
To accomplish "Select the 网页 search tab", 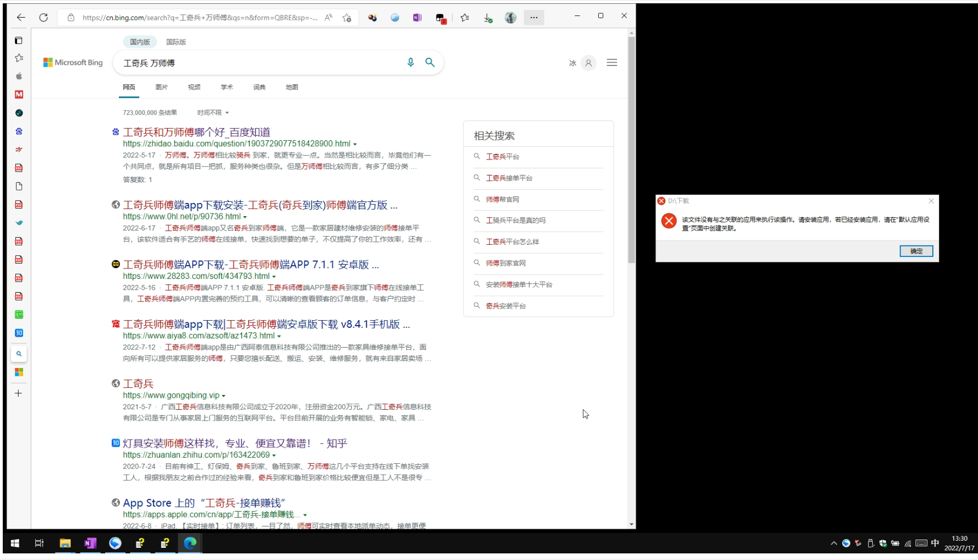I will point(129,87).
